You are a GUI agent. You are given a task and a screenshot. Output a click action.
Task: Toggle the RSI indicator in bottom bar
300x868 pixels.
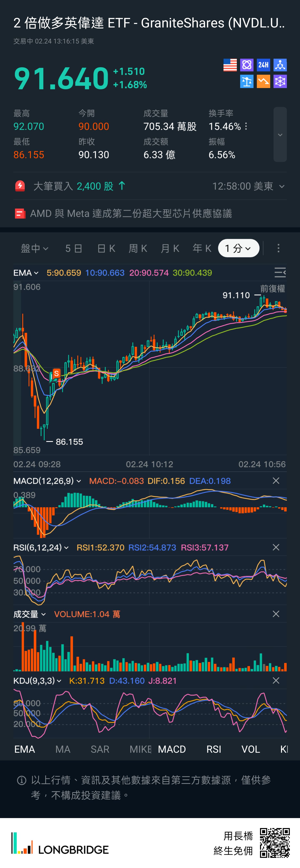coord(214,749)
